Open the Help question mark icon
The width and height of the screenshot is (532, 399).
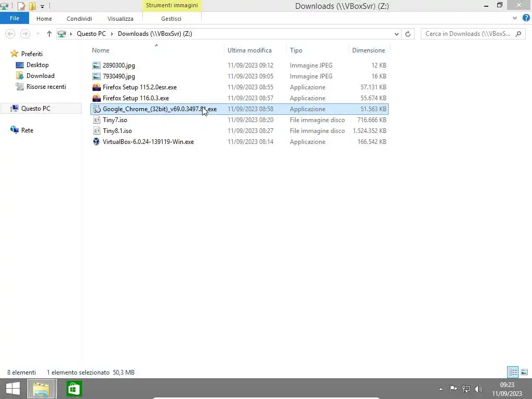(x=526, y=18)
